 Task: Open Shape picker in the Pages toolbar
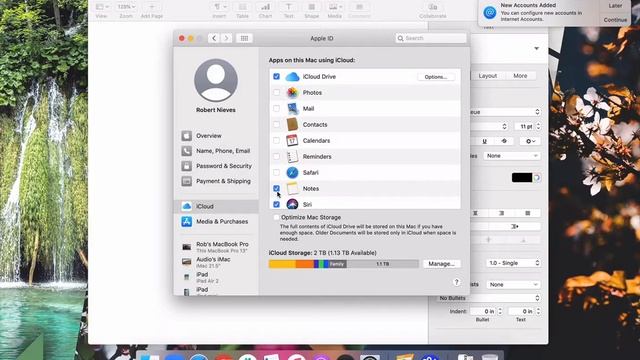click(311, 11)
